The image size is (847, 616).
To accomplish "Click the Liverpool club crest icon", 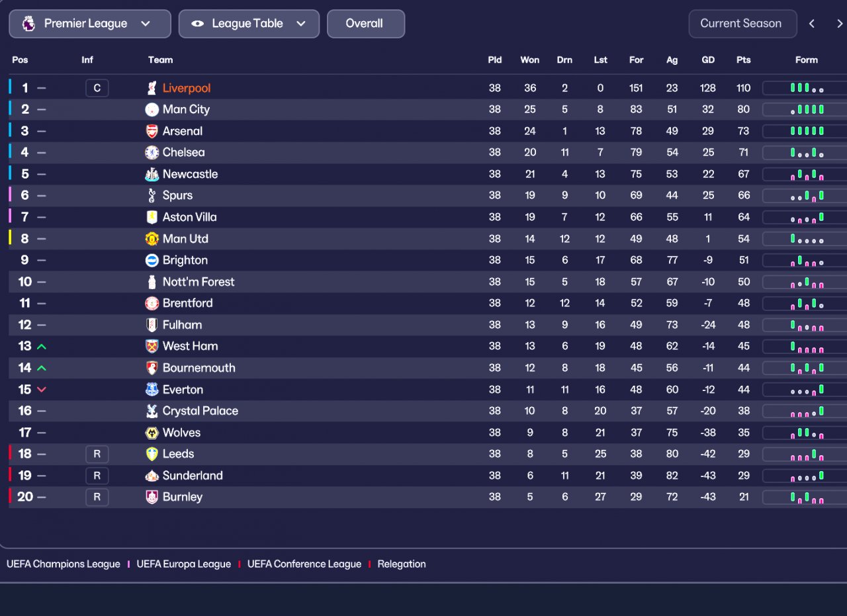I will [x=152, y=88].
